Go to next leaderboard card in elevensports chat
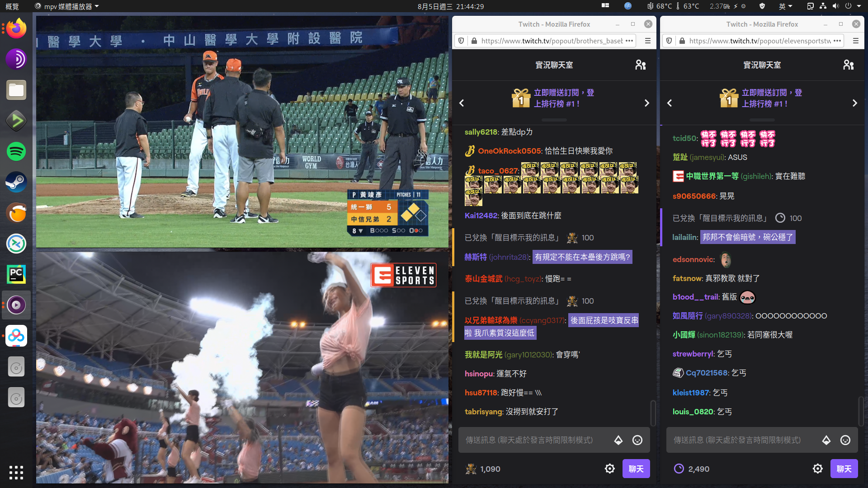 tap(855, 103)
